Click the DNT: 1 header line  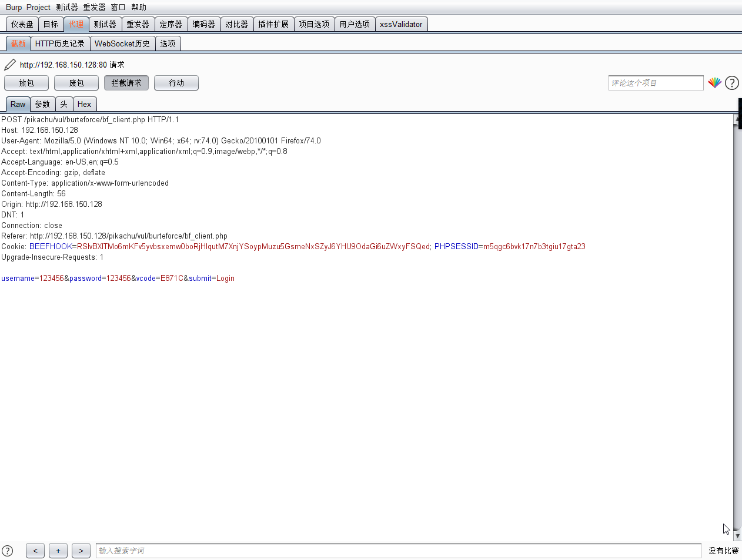[13, 214]
